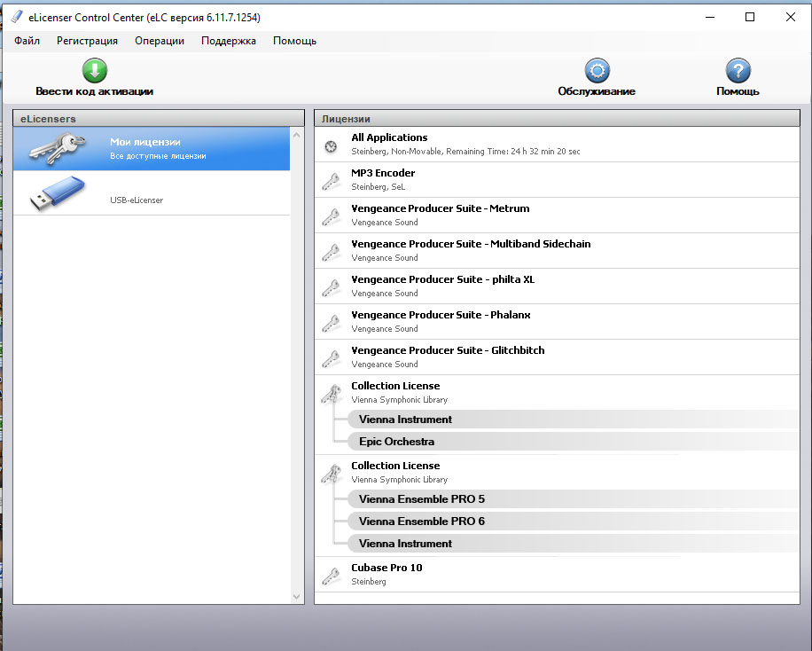Select the Cubase Pro 10 license

pyautogui.click(x=557, y=575)
